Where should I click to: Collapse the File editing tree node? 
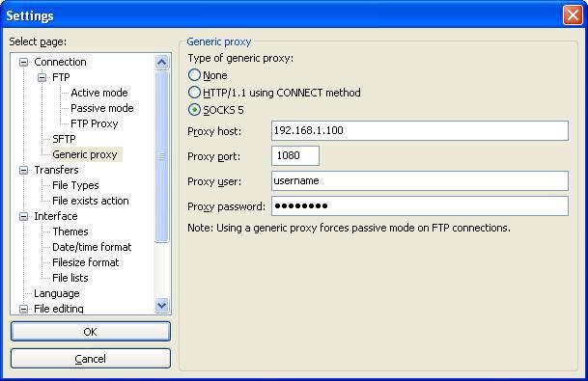point(23,309)
